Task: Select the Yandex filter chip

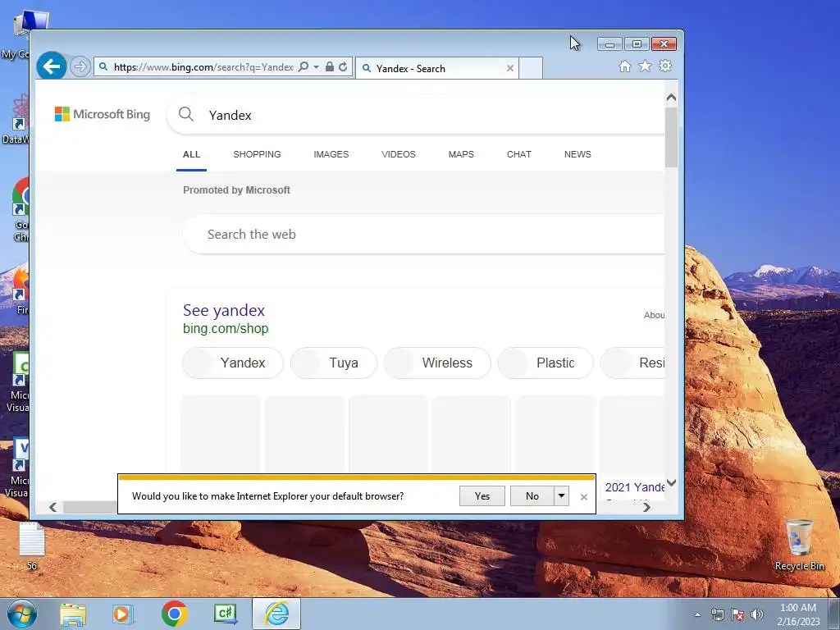Action: click(x=233, y=363)
